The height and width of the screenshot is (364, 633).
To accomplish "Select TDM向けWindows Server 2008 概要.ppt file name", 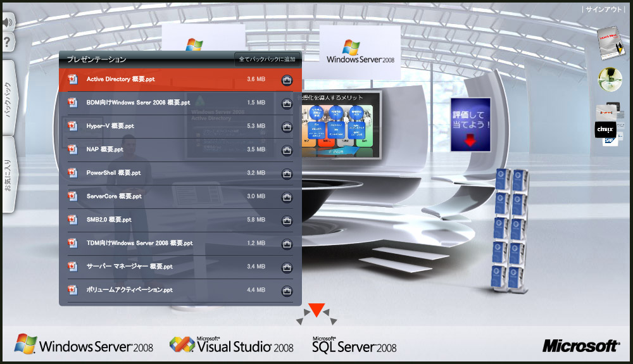I will pyautogui.click(x=140, y=243).
